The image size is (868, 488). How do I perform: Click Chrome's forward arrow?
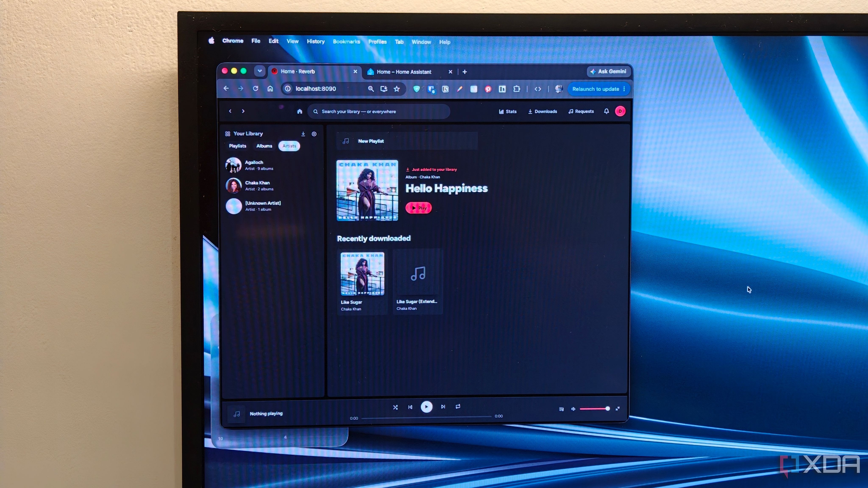point(241,89)
